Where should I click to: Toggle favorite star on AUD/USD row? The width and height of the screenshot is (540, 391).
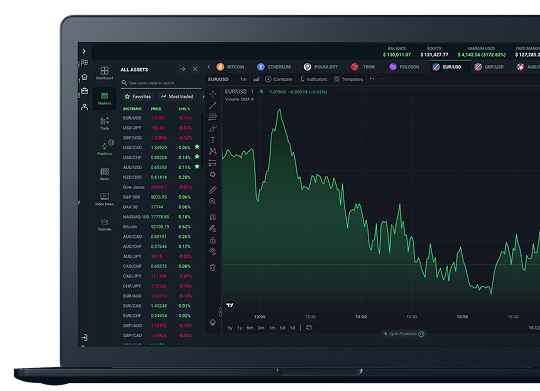(197, 167)
